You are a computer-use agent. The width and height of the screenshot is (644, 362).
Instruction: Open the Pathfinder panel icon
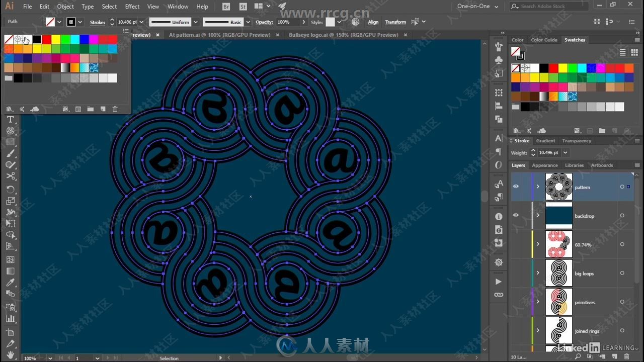499,119
